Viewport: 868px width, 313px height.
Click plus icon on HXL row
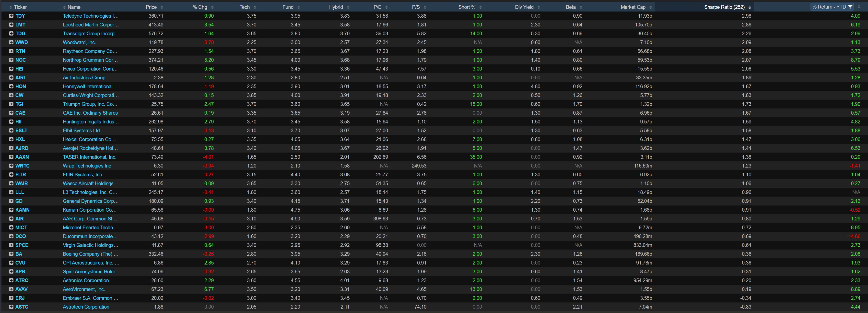point(11,139)
